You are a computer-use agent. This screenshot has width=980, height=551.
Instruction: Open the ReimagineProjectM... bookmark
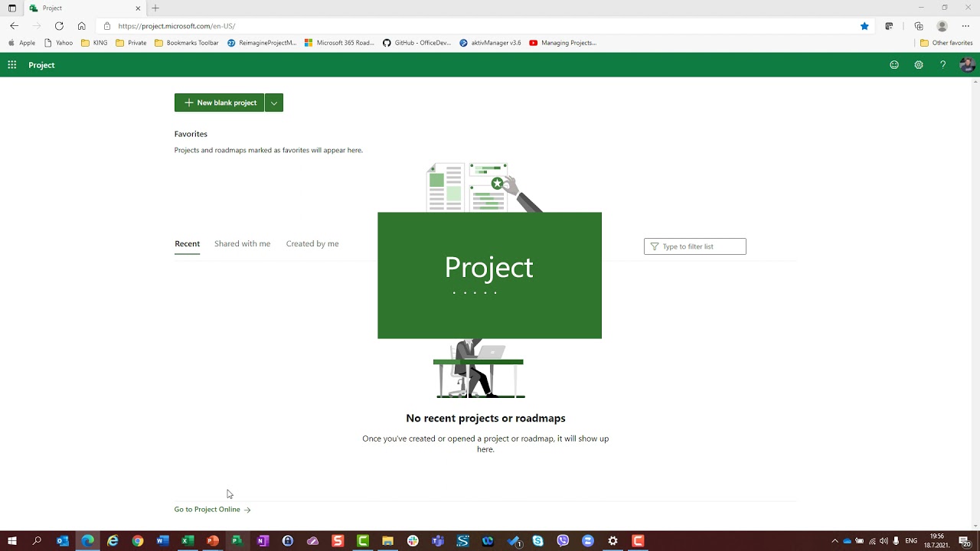pos(262,43)
